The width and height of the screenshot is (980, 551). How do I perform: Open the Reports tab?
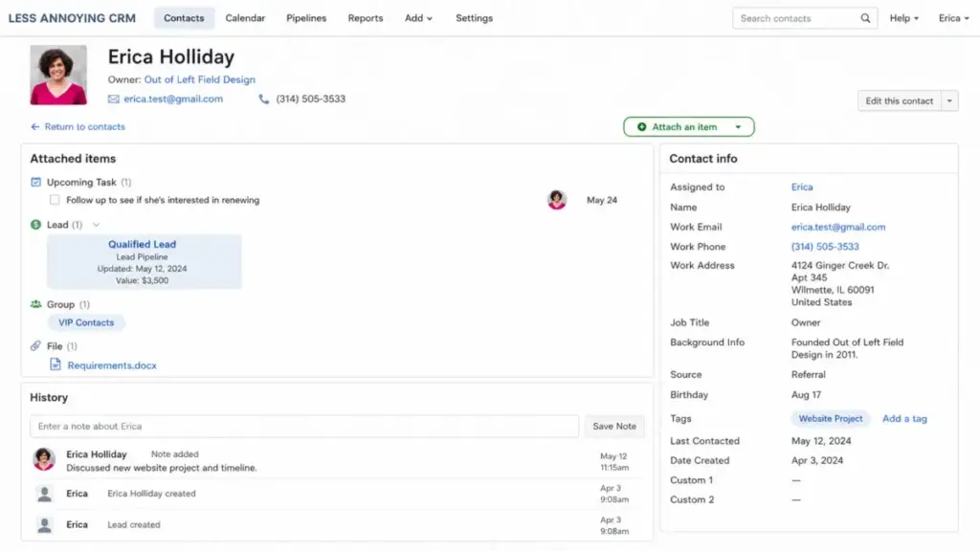pyautogui.click(x=365, y=18)
